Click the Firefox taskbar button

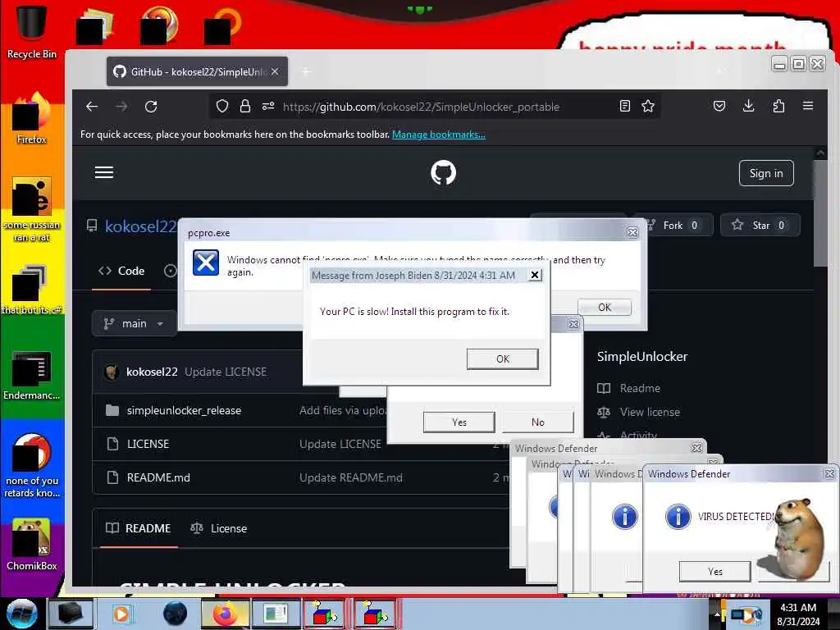coord(225,614)
